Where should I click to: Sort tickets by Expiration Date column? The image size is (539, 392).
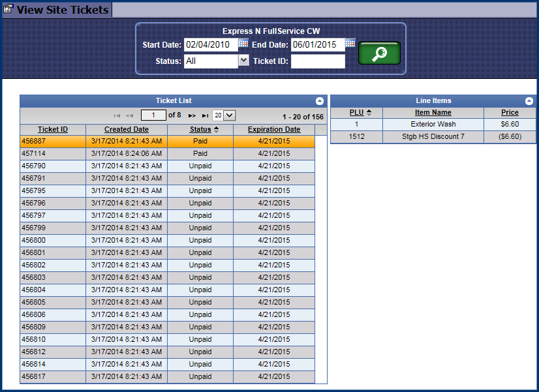274,130
